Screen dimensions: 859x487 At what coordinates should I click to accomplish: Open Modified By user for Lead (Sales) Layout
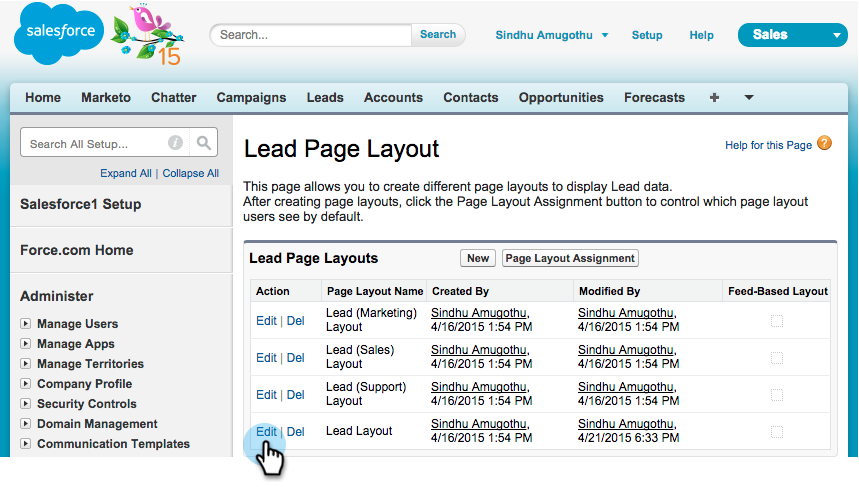coord(626,350)
